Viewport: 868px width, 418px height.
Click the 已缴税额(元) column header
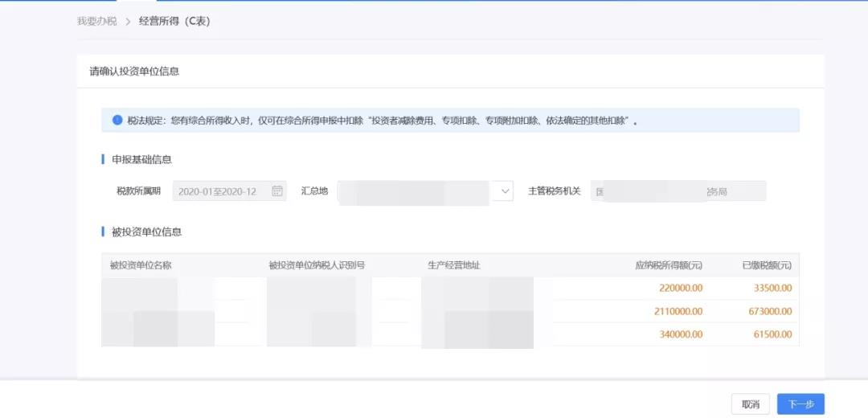[767, 265]
